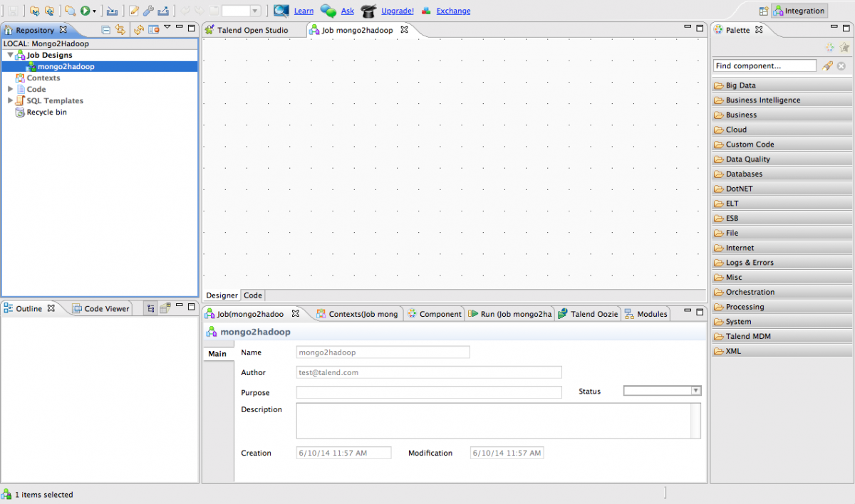Viewport: 855px width, 504px height.
Task: Open the Learn link
Action: [x=304, y=11]
